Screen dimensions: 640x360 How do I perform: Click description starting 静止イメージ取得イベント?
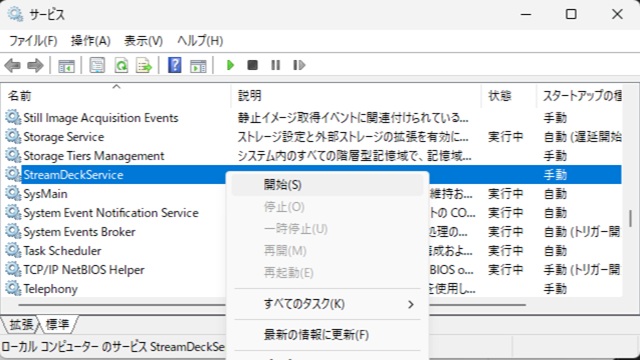click(x=353, y=118)
